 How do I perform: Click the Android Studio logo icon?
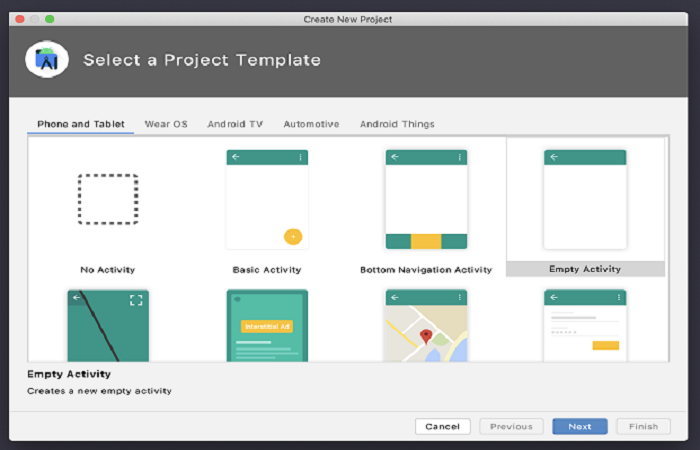point(47,59)
